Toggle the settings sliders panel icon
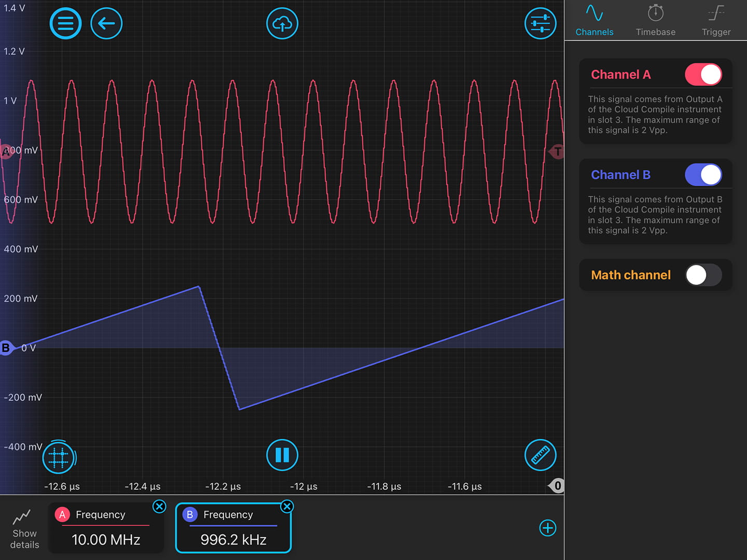Image resolution: width=747 pixels, height=560 pixels. 540,23
